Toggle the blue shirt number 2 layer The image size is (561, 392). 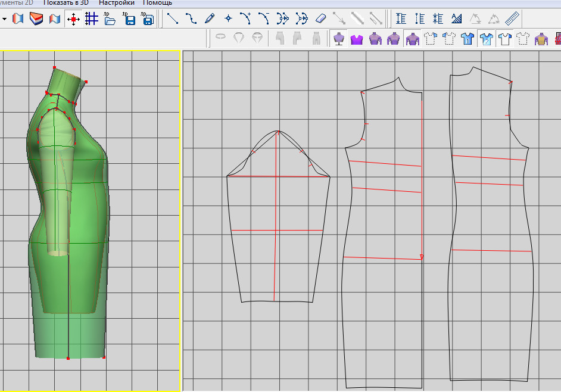tap(487, 39)
